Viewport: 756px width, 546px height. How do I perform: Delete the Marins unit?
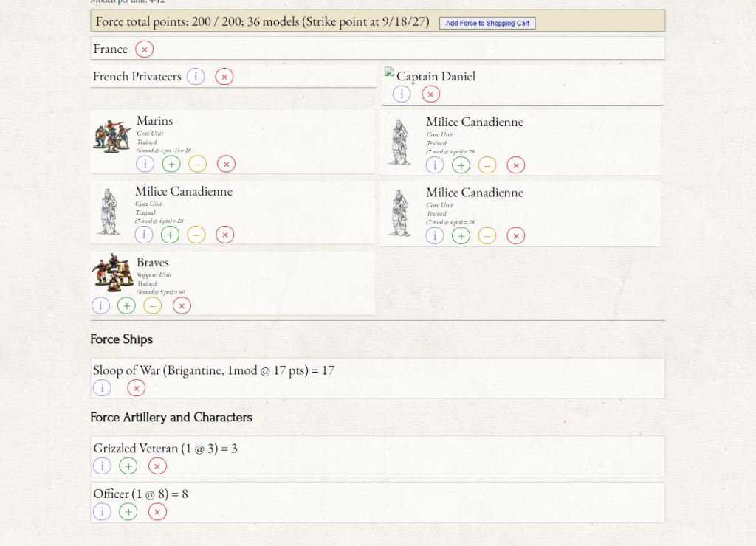coord(227,164)
